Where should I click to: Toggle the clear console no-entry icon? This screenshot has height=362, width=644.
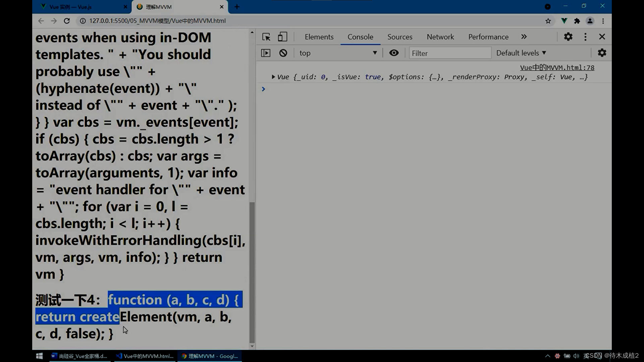coord(283,53)
